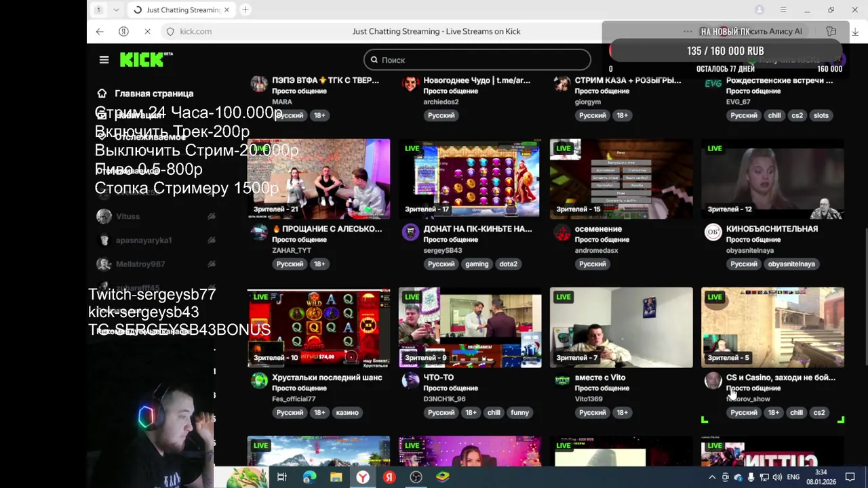Open ZAHAR_TYT channel avatar

[259, 232]
